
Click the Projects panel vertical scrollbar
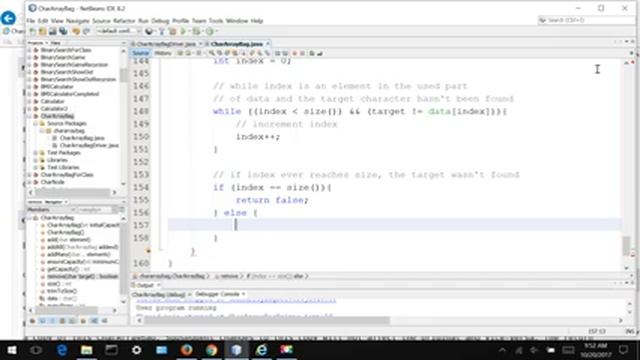123,75
